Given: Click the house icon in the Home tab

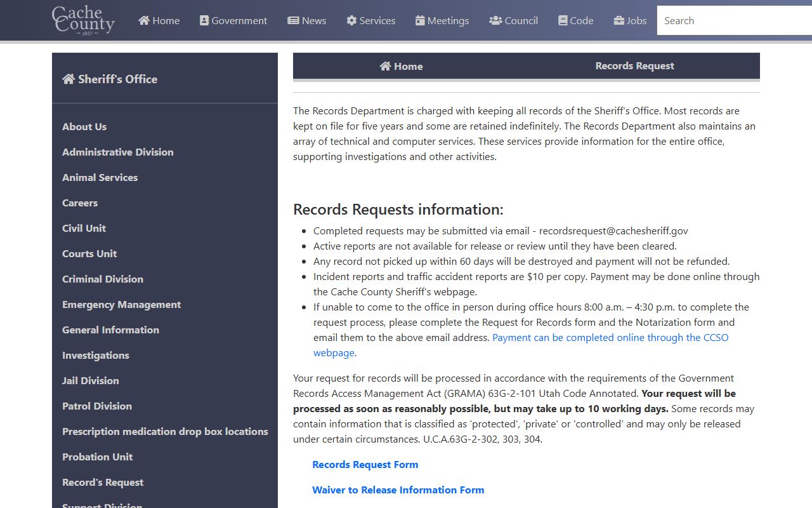Looking at the screenshot, I should tap(385, 66).
